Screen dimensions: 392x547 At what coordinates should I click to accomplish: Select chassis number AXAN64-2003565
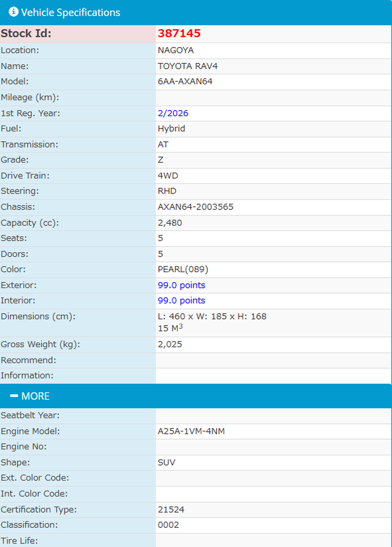[x=196, y=207]
